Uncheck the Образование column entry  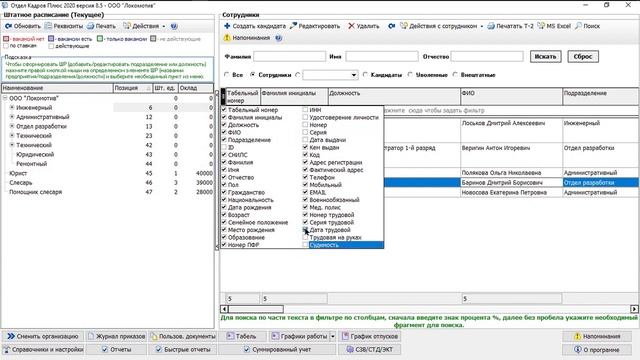(224, 237)
